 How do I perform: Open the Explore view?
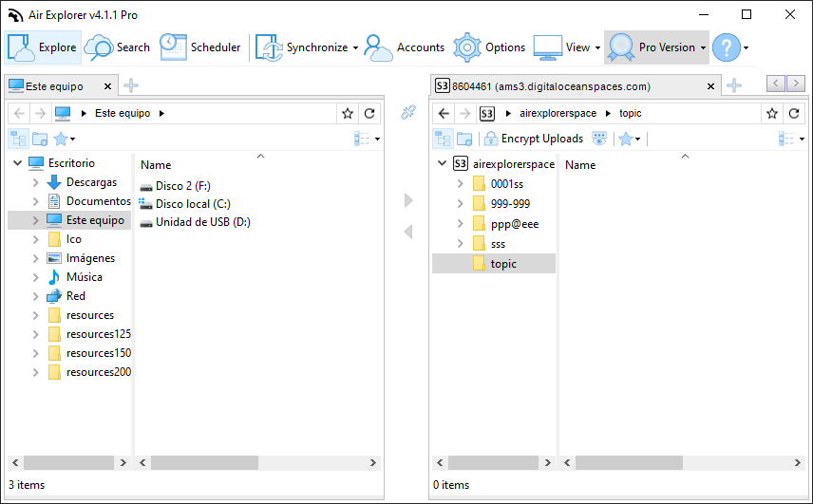pyautogui.click(x=43, y=47)
